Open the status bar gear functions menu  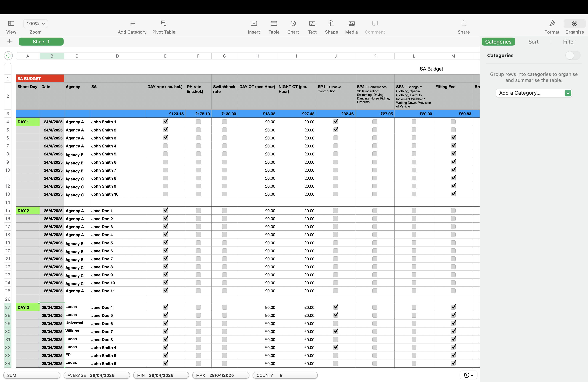[x=468, y=375]
